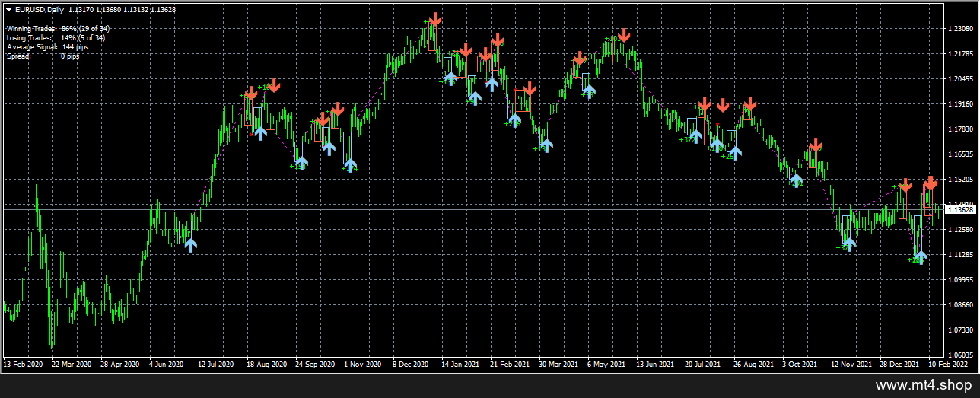Screen dimensions: 980x398
Task: Click the first blue buy arrow near July 2020
Action: [190, 244]
